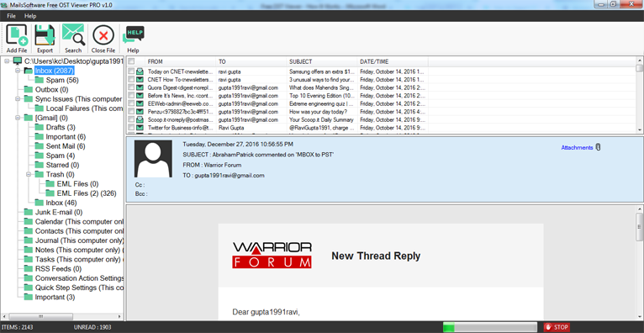Collapse the Inbox (2087) tree node
This screenshot has height=333, width=644.
click(x=18, y=71)
